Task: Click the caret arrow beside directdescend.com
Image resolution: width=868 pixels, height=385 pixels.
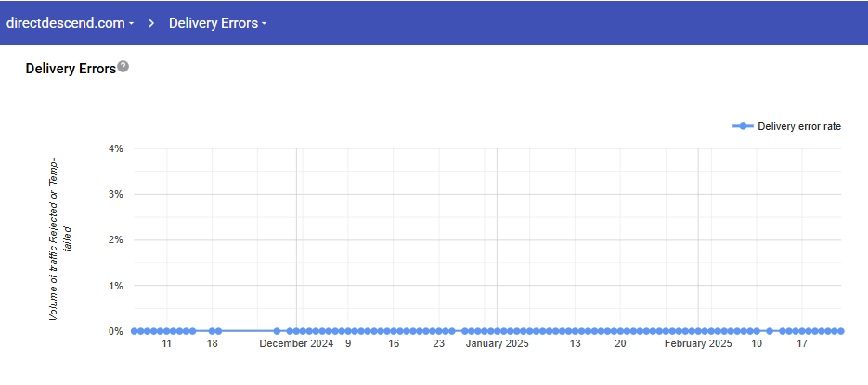Action: 131,24
